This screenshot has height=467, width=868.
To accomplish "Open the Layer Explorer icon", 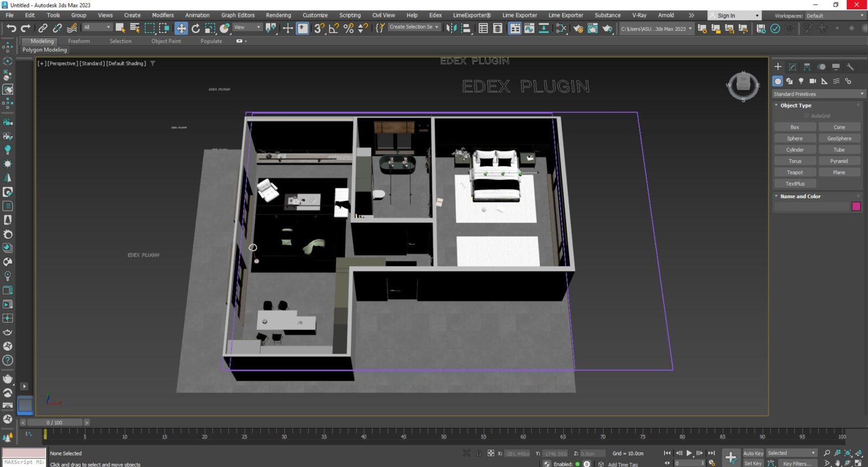I will [497, 28].
